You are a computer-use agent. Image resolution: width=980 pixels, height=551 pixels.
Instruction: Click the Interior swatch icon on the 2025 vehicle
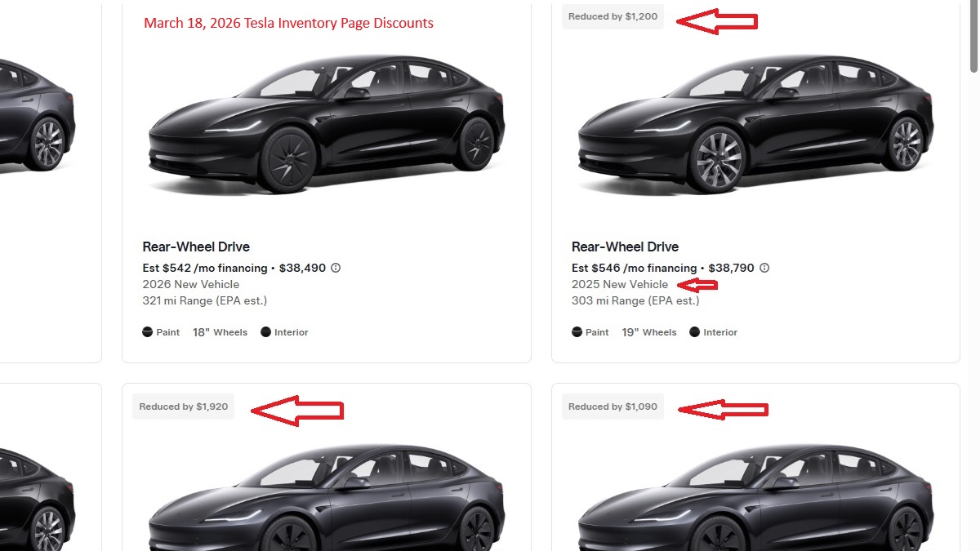(693, 331)
